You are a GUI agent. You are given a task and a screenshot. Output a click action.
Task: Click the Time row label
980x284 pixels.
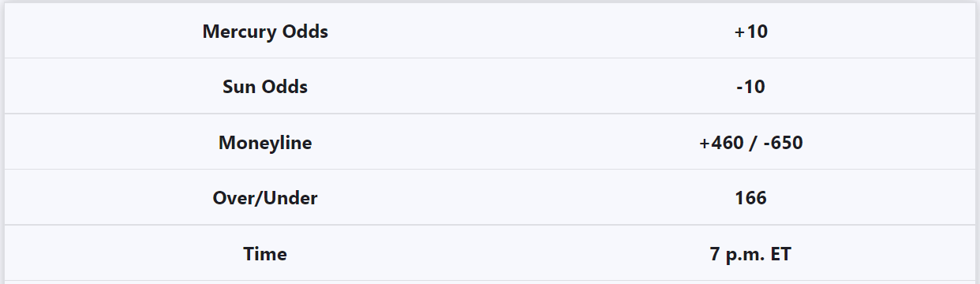coord(265,254)
